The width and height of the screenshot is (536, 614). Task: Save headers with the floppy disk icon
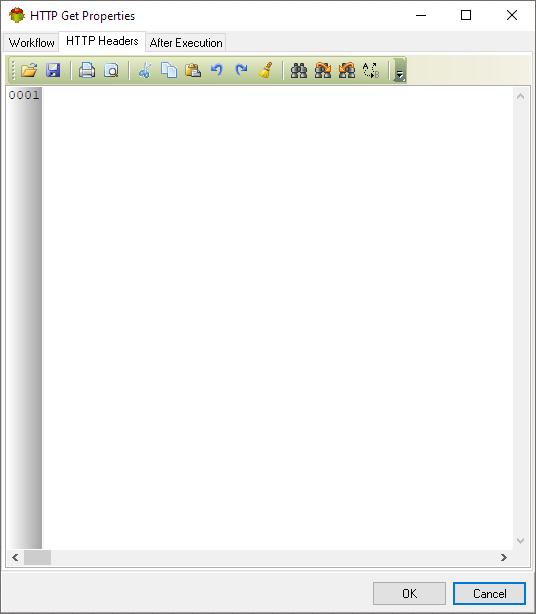(x=53, y=70)
